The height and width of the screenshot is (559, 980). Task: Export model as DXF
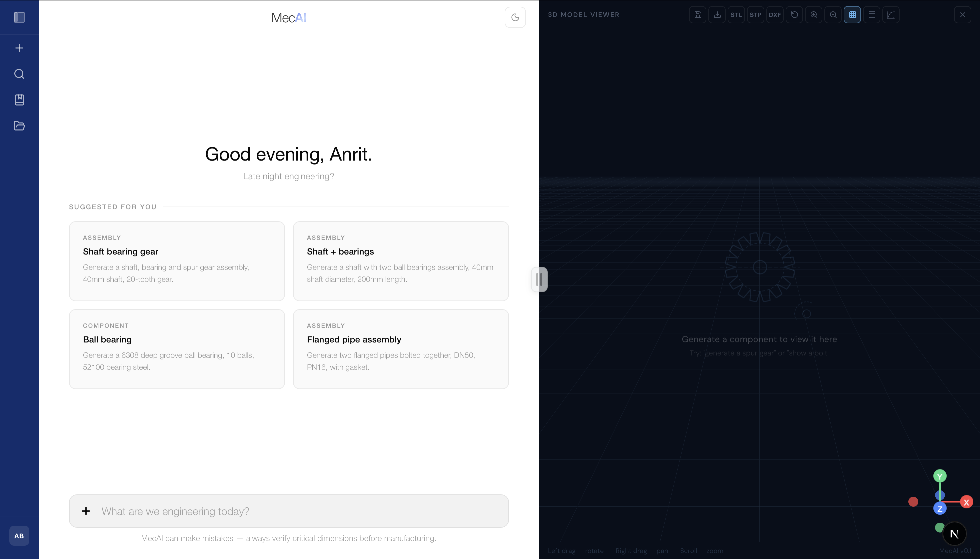(x=774, y=15)
